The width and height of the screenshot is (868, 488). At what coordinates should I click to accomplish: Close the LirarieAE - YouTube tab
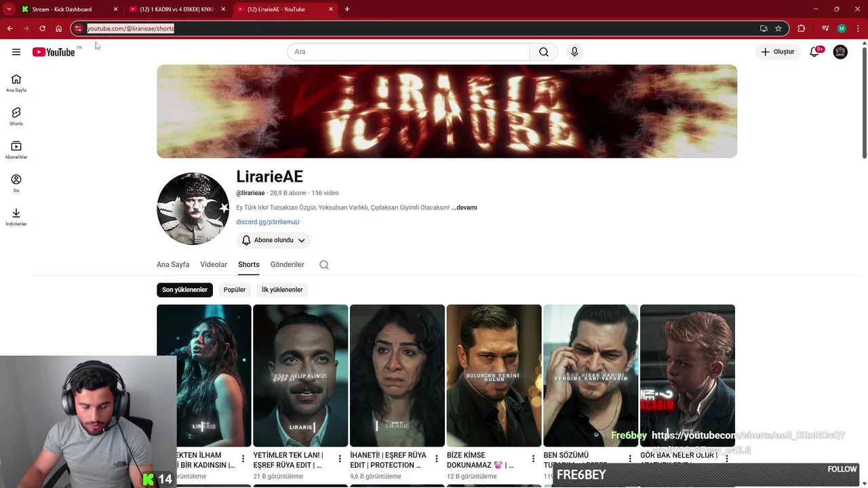click(331, 9)
